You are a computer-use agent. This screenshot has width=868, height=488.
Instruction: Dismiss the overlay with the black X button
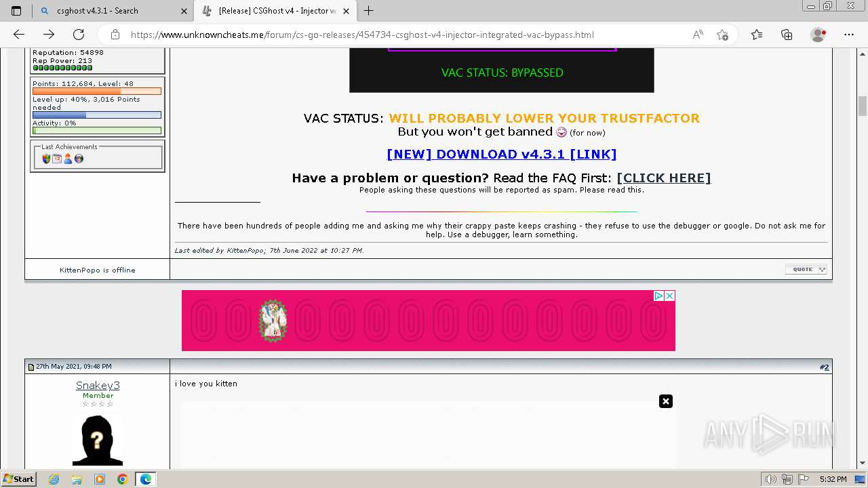666,401
